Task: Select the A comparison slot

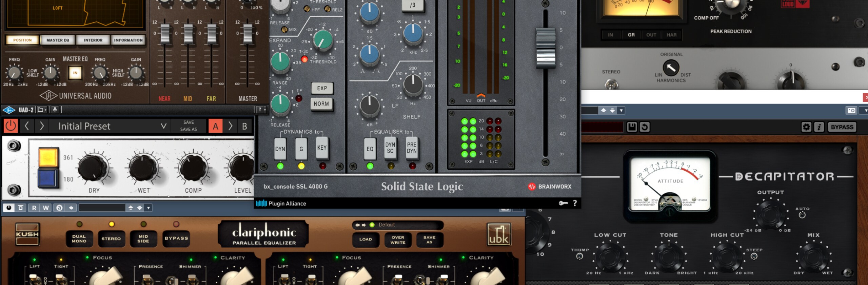Action: pos(215,126)
